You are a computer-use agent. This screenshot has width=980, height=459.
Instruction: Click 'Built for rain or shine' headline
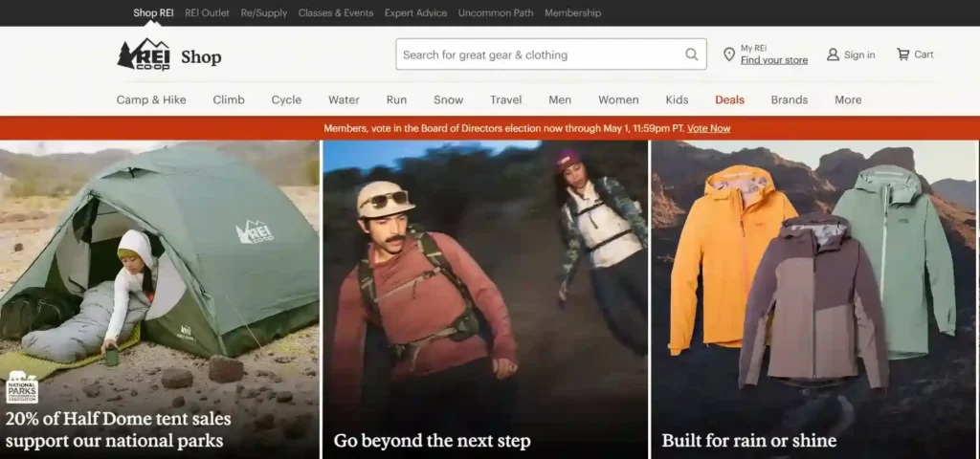(x=748, y=441)
